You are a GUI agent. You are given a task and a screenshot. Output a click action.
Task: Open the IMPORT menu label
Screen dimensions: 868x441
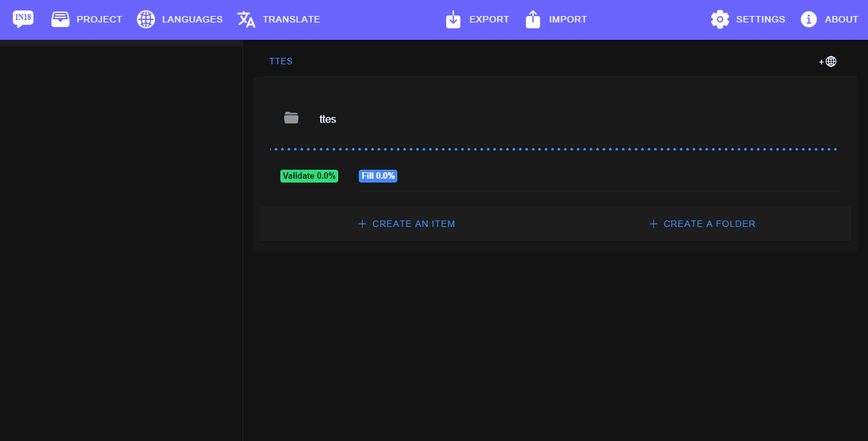pos(568,19)
